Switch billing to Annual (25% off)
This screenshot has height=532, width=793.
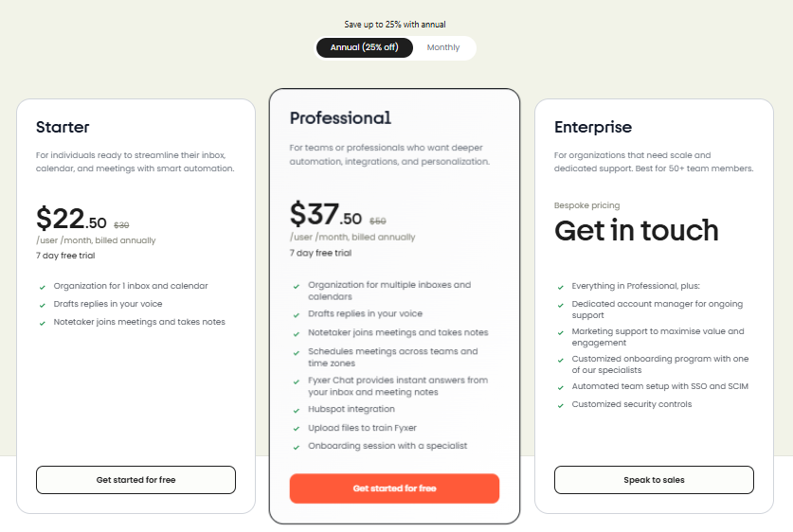364,47
